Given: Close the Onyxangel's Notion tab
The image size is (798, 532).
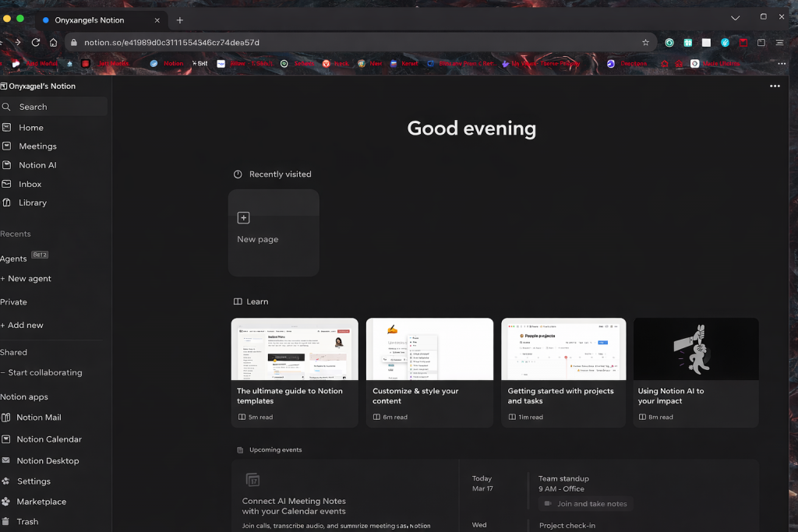Looking at the screenshot, I should (x=157, y=20).
